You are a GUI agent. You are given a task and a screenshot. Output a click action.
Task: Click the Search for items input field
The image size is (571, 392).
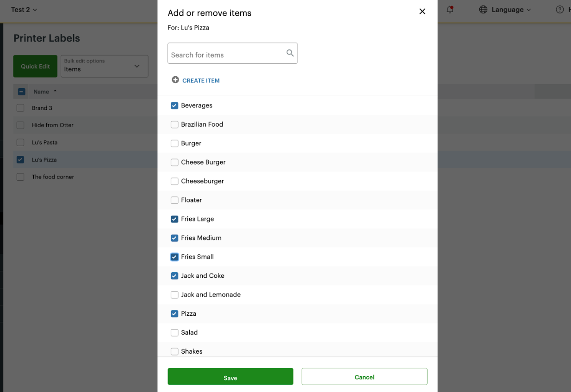click(227, 53)
